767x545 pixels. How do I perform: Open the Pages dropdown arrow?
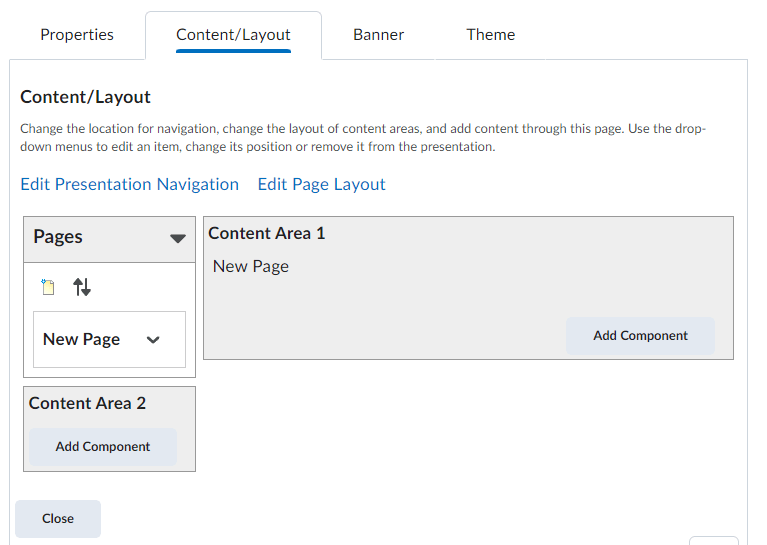(x=177, y=239)
